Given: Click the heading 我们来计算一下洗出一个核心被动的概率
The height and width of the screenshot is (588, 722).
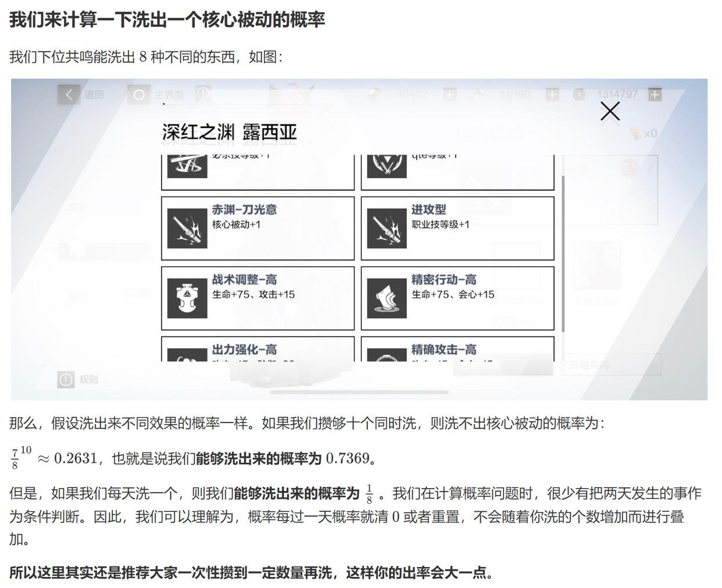Looking at the screenshot, I should click(x=167, y=20).
